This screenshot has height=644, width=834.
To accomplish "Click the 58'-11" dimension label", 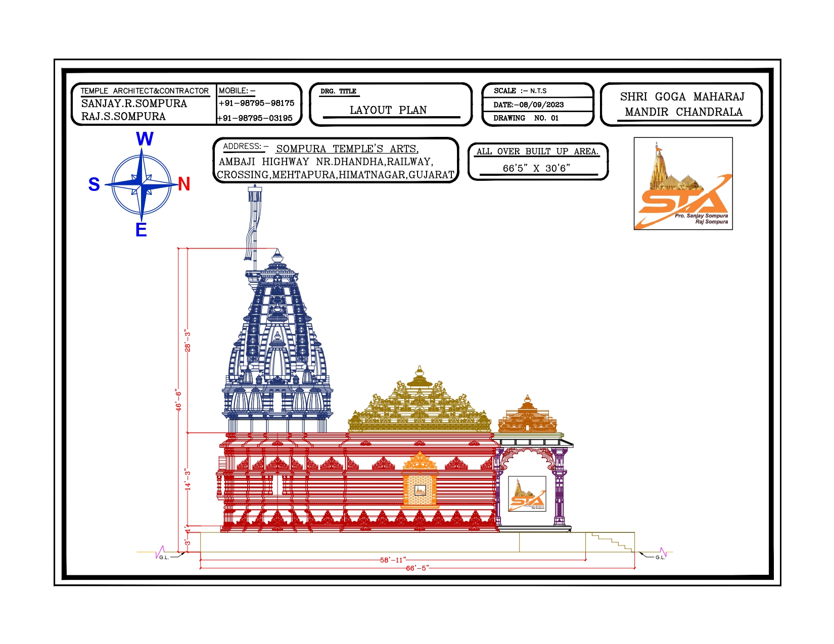I will point(393,560).
